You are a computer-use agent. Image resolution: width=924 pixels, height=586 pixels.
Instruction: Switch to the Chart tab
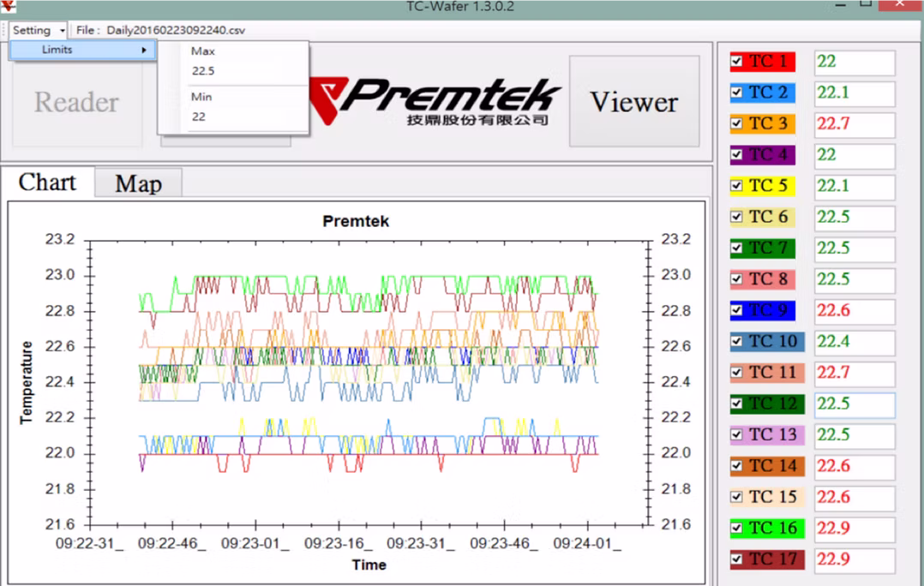[47, 182]
